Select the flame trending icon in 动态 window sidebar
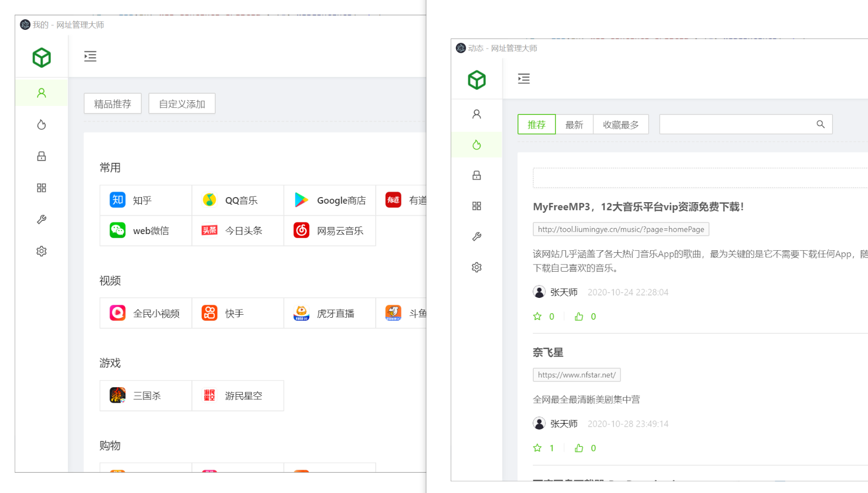Image resolution: width=868 pixels, height=493 pixels. point(477,145)
